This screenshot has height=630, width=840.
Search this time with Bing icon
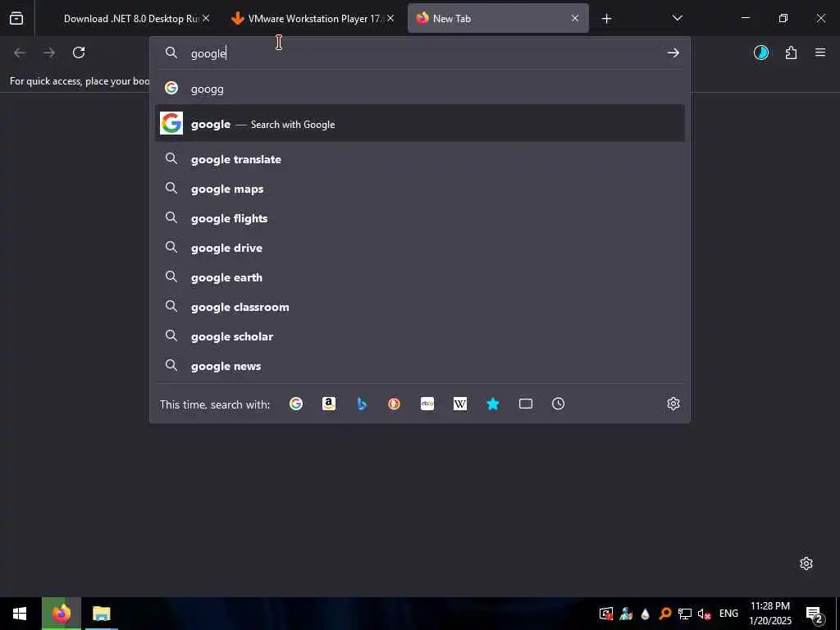[362, 404]
